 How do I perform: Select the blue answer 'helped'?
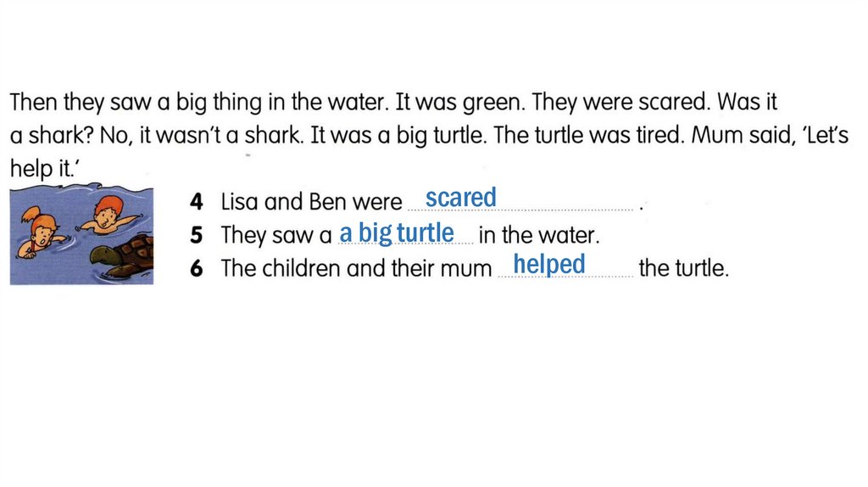pos(549,265)
